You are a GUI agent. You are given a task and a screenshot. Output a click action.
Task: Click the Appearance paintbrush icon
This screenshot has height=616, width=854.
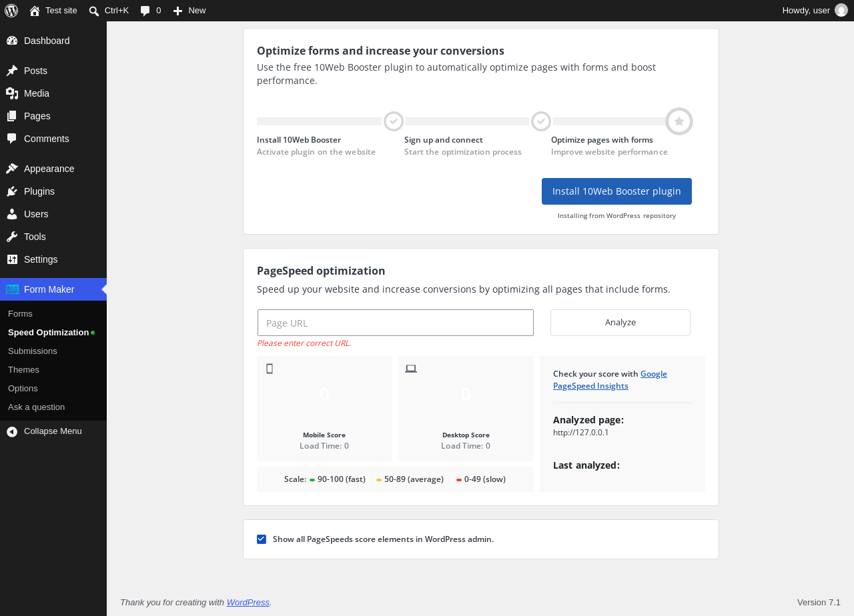(12, 169)
